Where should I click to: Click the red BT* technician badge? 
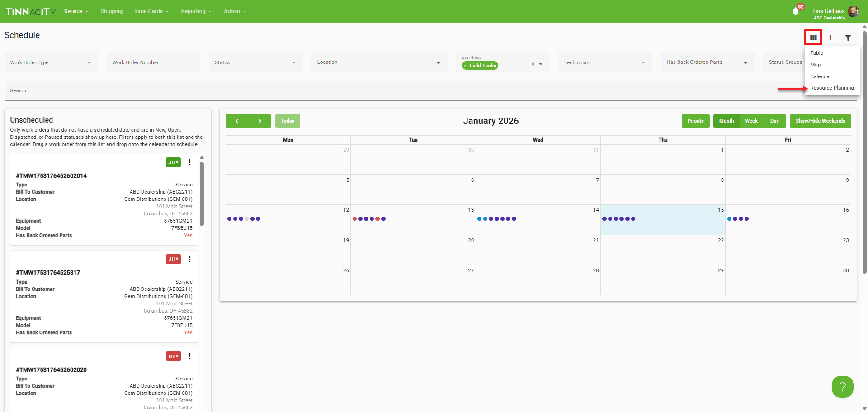[173, 356]
